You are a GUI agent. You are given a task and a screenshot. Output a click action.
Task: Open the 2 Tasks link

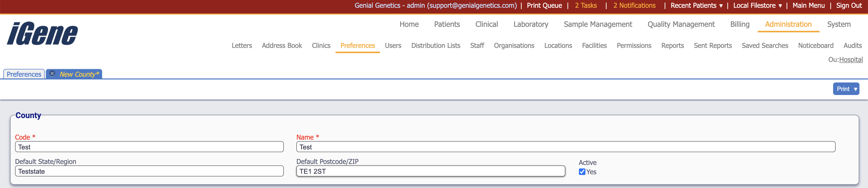(586, 6)
